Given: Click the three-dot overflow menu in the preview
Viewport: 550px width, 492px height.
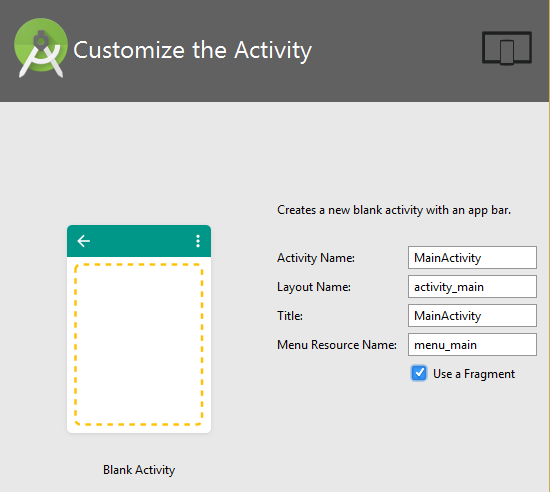Looking at the screenshot, I should click(x=198, y=241).
